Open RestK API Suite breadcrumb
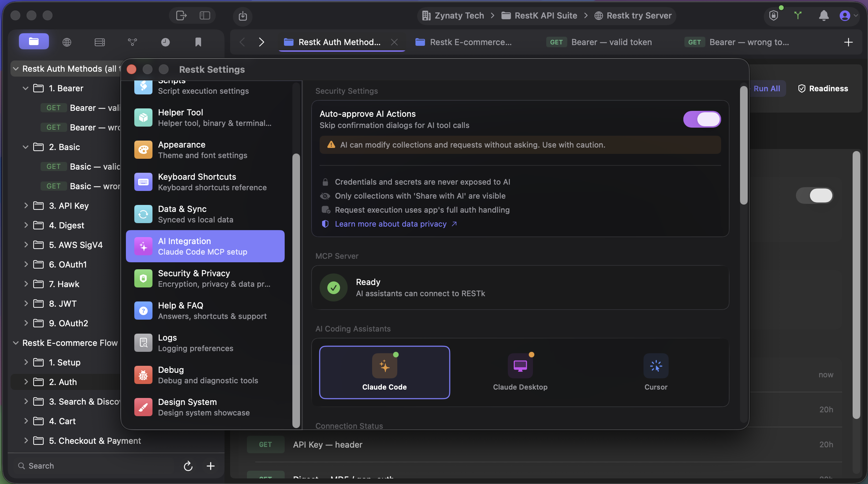Image resolution: width=868 pixels, height=484 pixels. click(539, 15)
